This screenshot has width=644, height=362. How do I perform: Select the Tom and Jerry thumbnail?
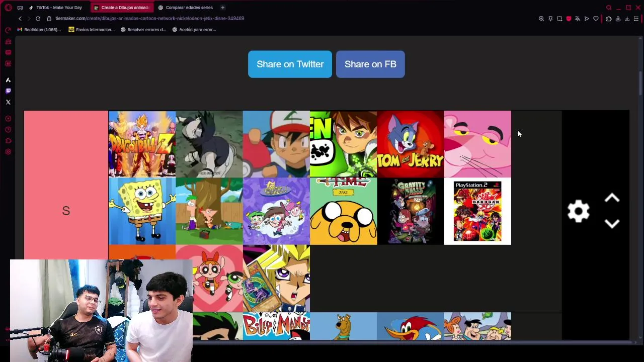pyautogui.click(x=411, y=144)
